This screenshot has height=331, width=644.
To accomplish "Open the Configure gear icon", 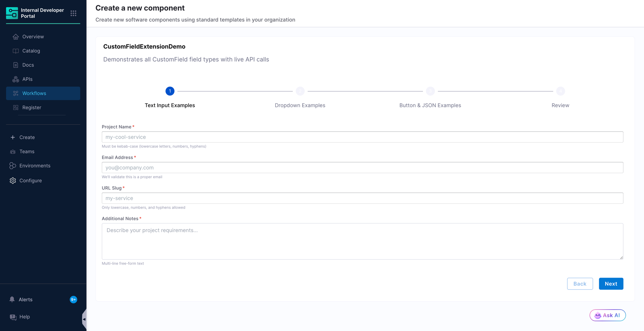I will click(13, 181).
